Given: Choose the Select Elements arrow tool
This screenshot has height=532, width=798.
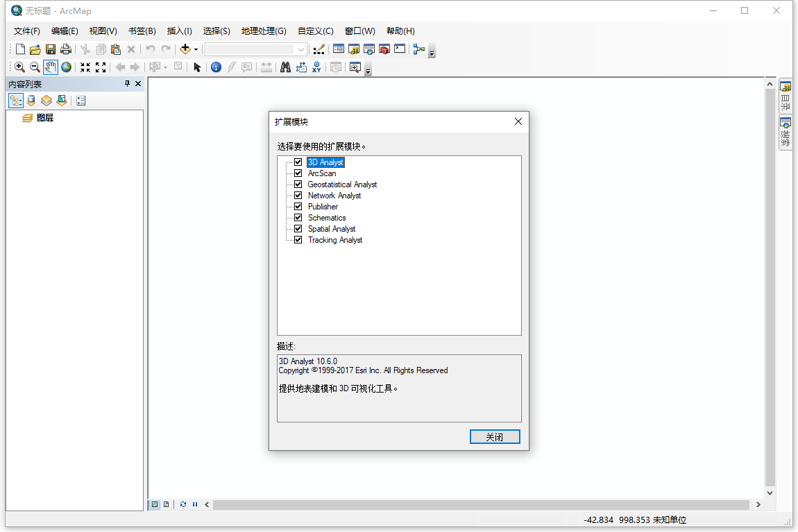Looking at the screenshot, I should [x=198, y=67].
